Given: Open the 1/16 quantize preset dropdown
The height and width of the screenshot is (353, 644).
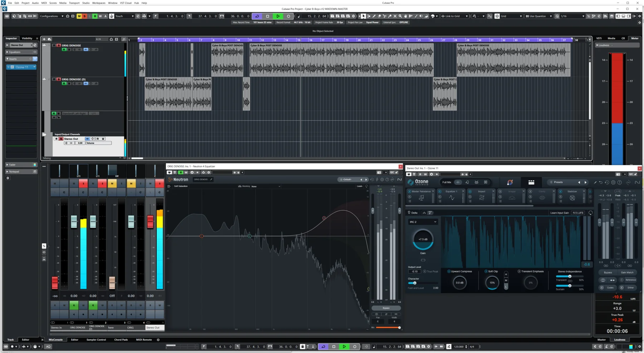Looking at the screenshot, I should click(572, 16).
